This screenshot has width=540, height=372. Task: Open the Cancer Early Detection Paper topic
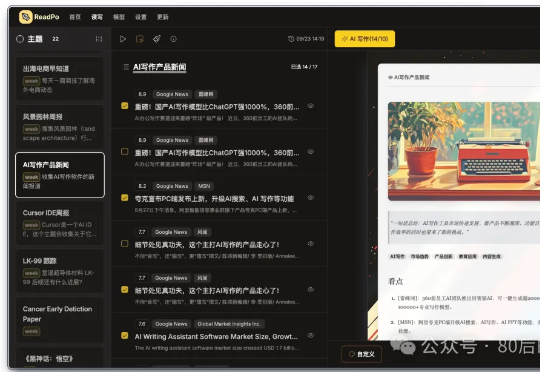pyautogui.click(x=60, y=319)
